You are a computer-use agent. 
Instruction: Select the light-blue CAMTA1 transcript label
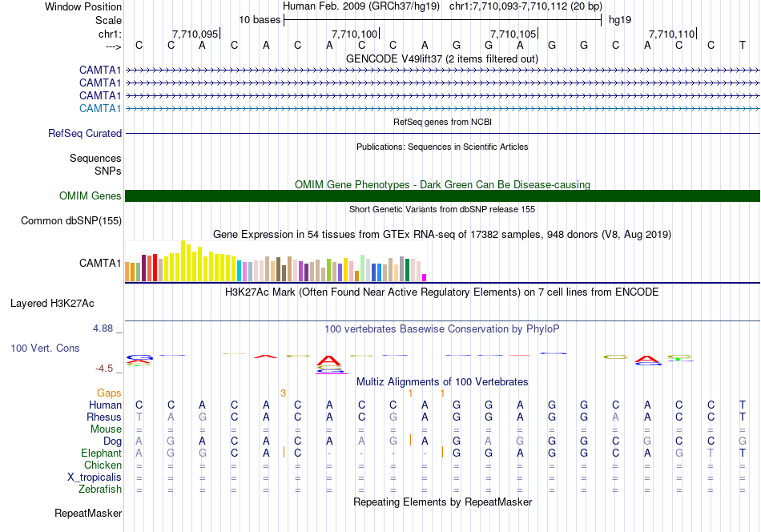coord(100,108)
